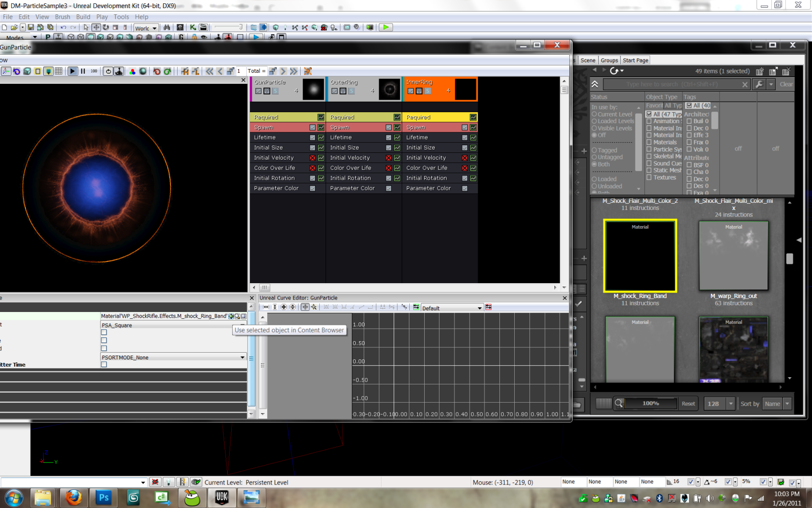This screenshot has height=508, width=812.
Task: Collapse the filter panel with double chevron
Action: coord(595,84)
